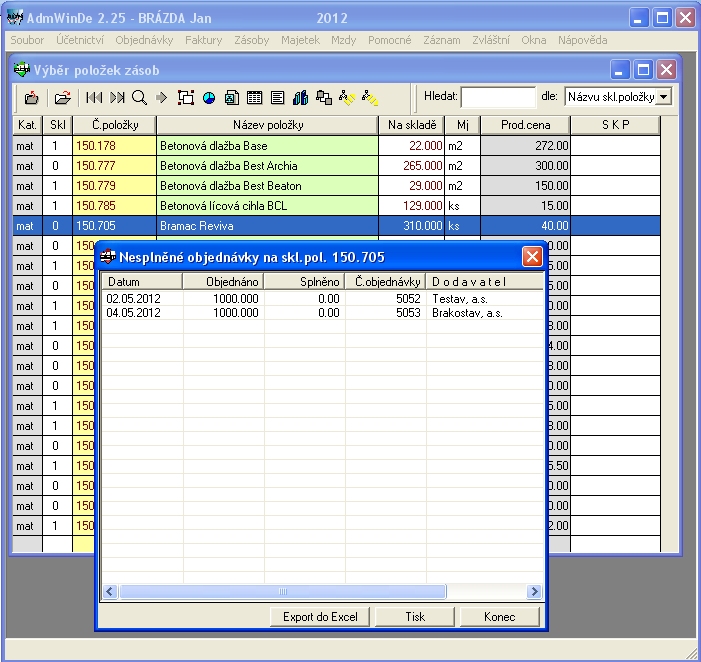
Task: Click the Konec button
Action: (499, 617)
